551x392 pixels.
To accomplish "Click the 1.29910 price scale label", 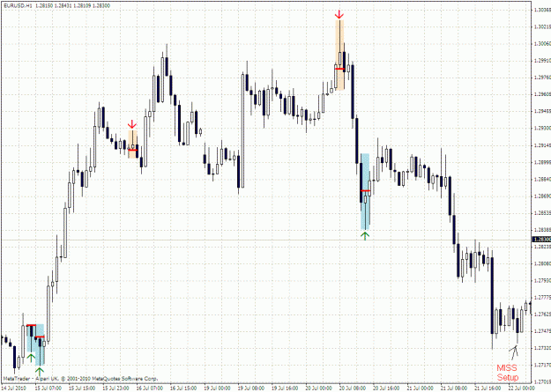I will 542,61.
